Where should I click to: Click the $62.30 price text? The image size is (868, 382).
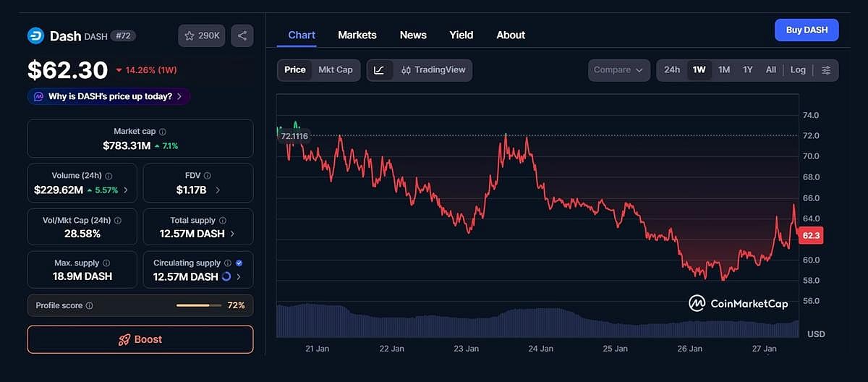[x=67, y=70]
